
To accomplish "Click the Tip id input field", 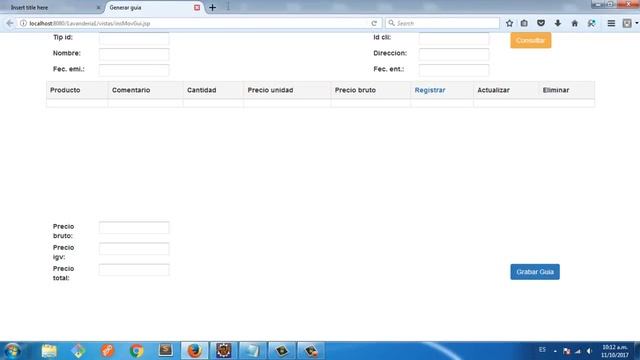I will click(134, 38).
